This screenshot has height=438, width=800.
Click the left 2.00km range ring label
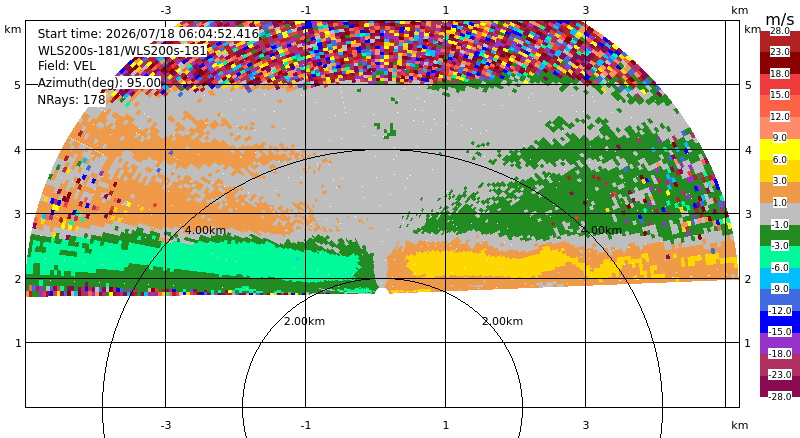305,321
